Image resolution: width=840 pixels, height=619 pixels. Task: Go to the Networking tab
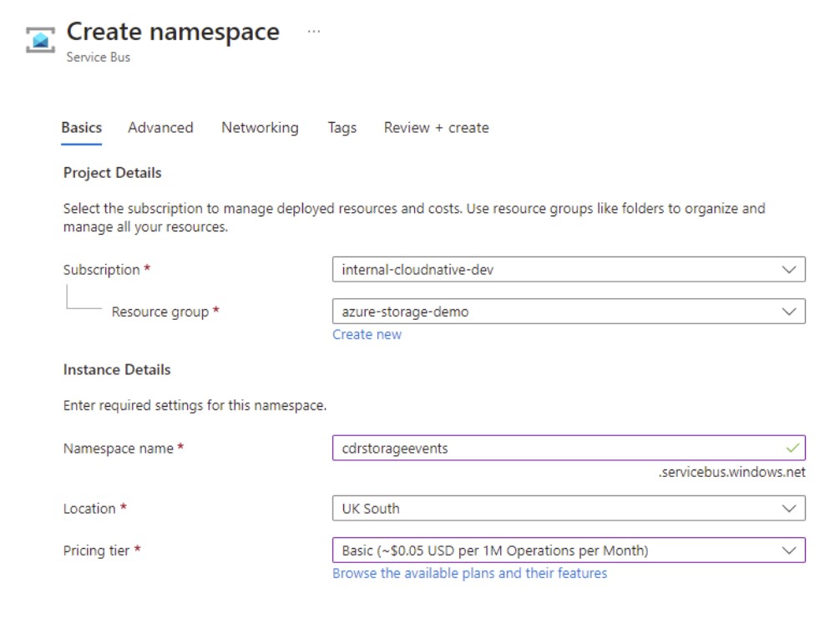260,128
